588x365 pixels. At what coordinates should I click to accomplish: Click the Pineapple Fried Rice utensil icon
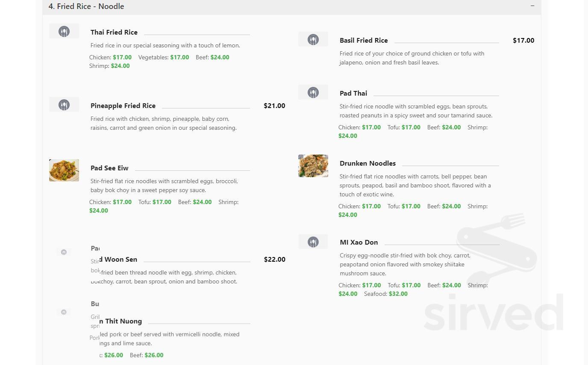pyautogui.click(x=64, y=104)
